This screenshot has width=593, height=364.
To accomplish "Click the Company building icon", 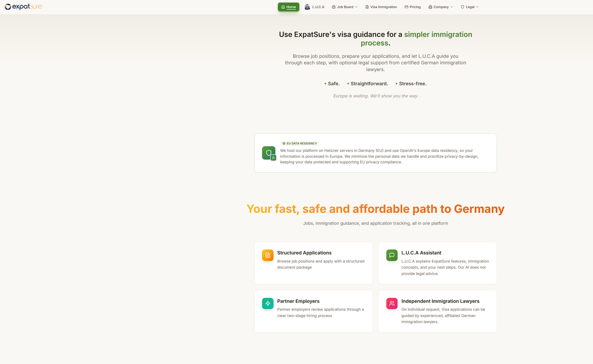I will (x=430, y=7).
